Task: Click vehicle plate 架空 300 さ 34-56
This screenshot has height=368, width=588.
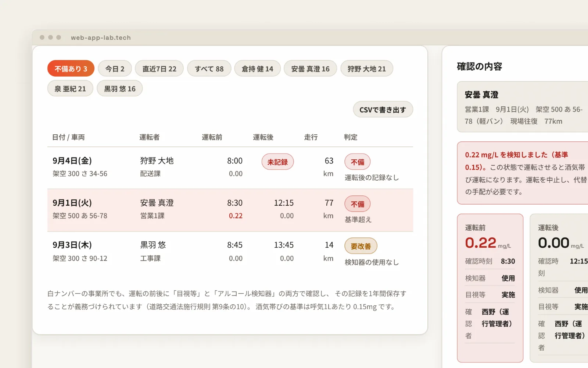Action: (x=80, y=174)
